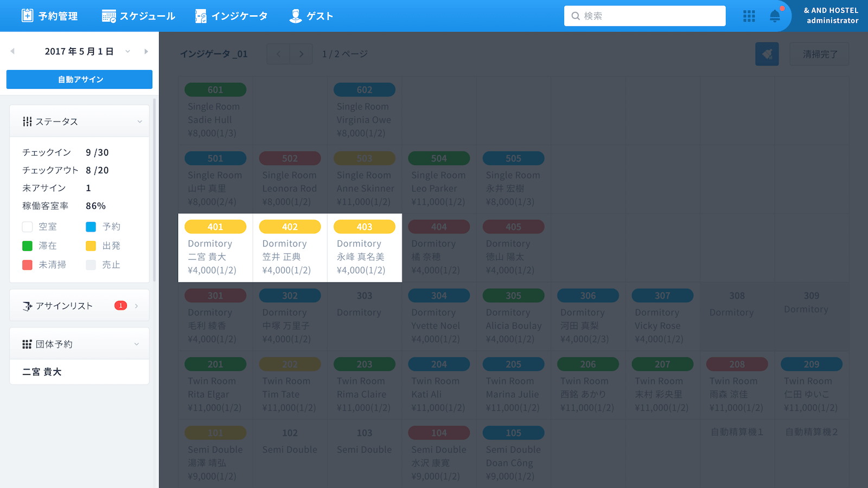Click the ゲスト person icon

296,16
